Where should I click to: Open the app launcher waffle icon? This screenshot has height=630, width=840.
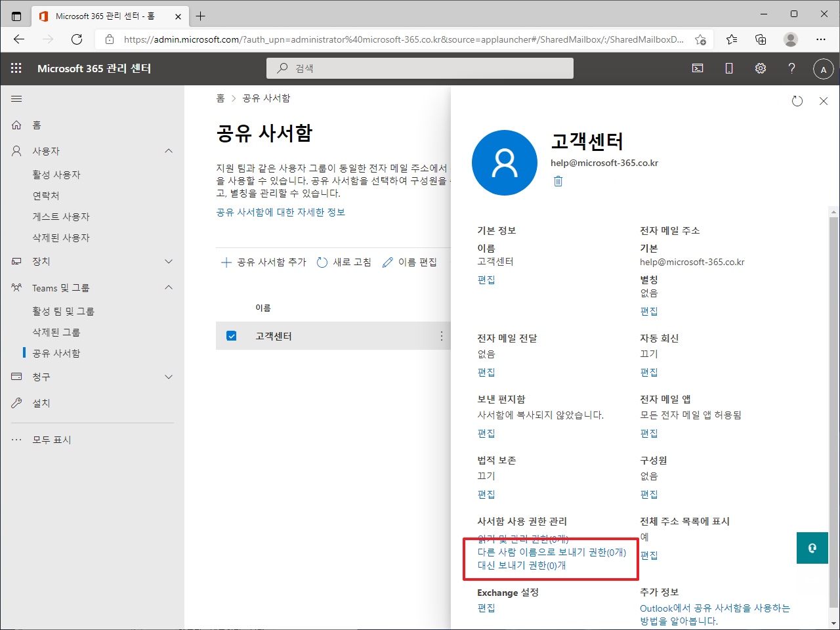pos(16,68)
